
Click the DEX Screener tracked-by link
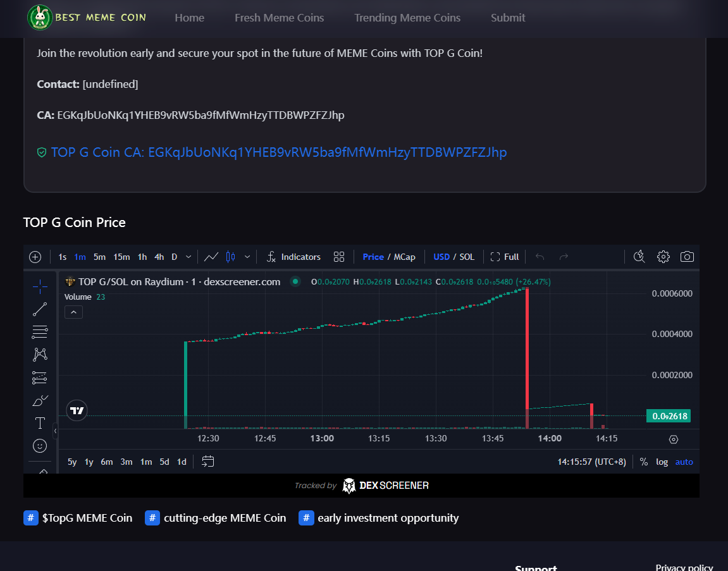pos(362,486)
